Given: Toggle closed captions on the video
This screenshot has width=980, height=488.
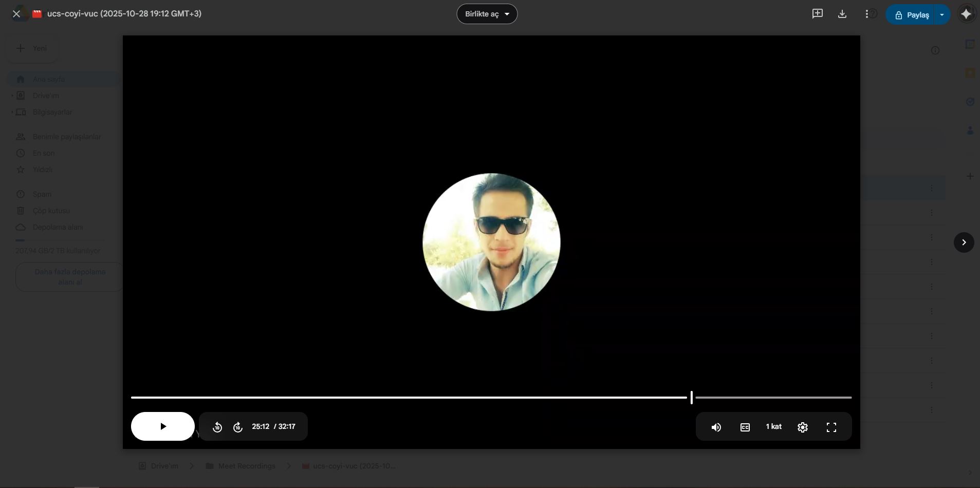Looking at the screenshot, I should pos(745,427).
